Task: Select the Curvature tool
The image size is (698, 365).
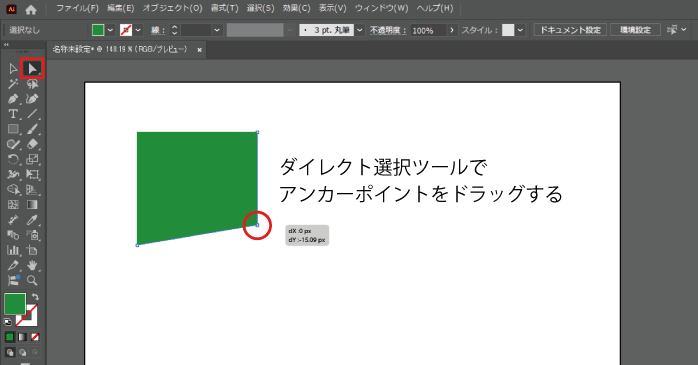Action: click(32, 99)
